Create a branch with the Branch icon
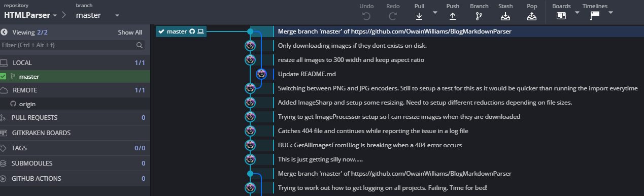 [x=479, y=16]
